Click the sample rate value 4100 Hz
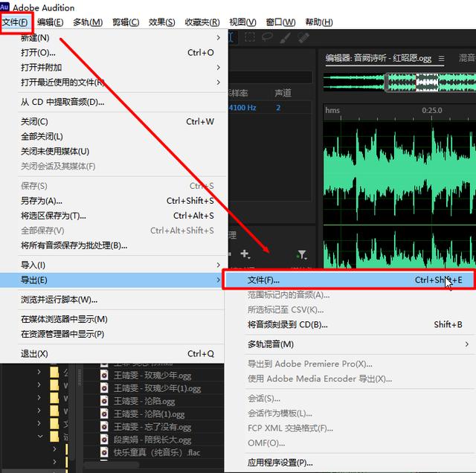The height and width of the screenshot is (473, 476). 242,108
